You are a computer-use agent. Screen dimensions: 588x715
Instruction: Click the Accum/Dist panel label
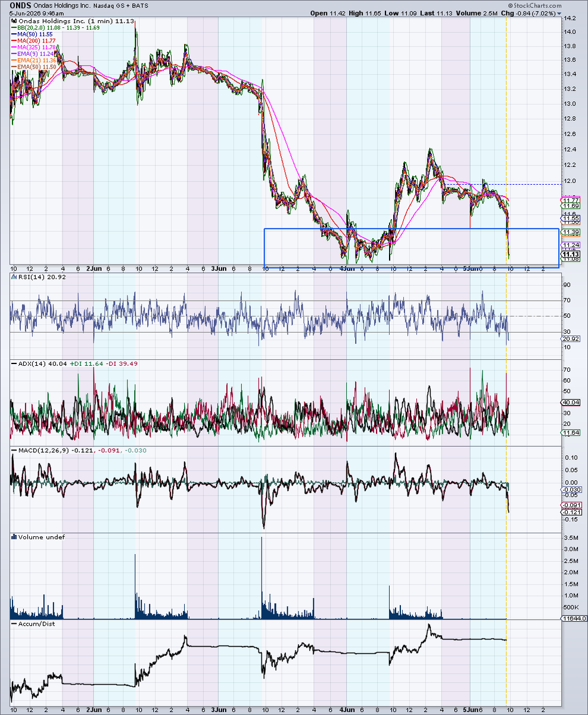point(33,624)
